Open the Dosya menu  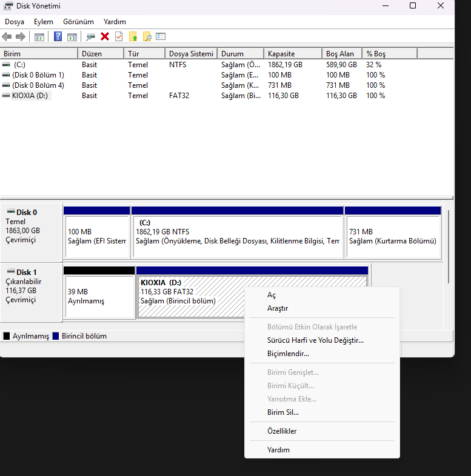pos(15,22)
